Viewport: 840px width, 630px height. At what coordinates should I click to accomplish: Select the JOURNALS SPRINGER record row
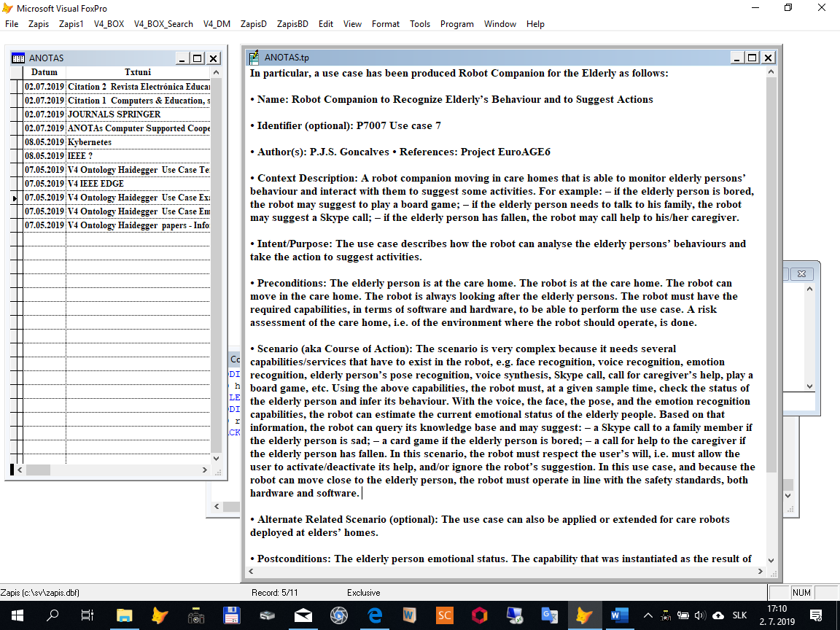click(x=114, y=114)
